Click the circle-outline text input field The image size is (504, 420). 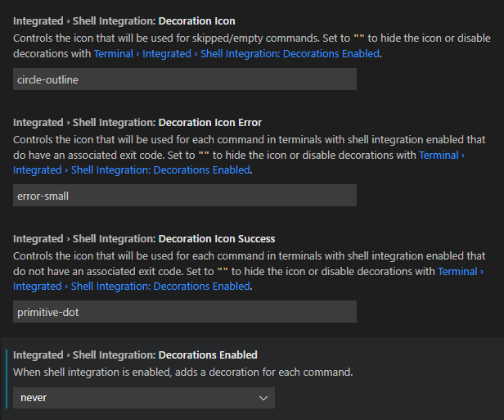185,79
